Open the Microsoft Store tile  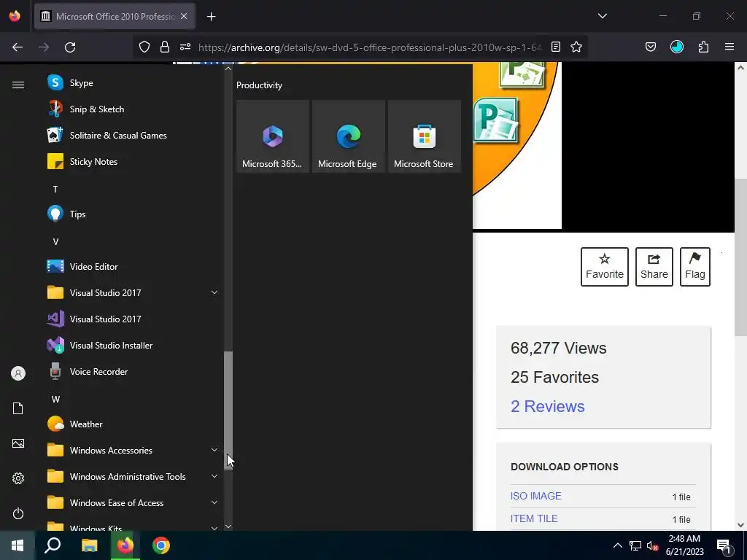point(424,136)
